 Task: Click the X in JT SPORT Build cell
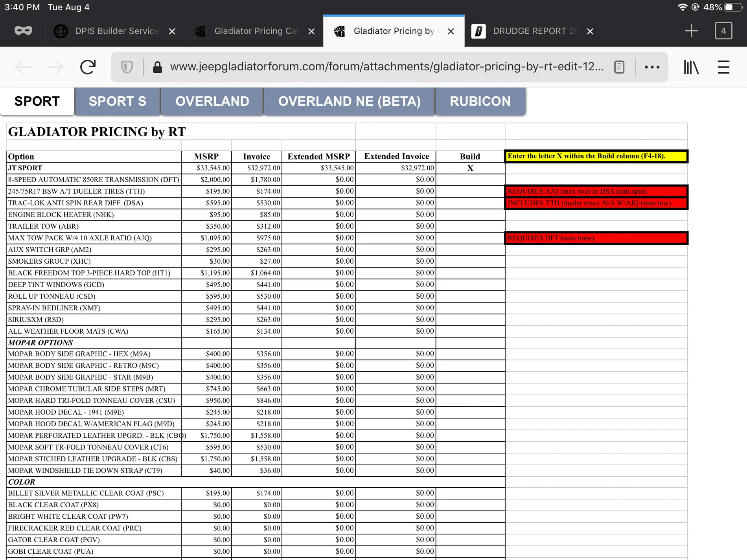click(470, 168)
